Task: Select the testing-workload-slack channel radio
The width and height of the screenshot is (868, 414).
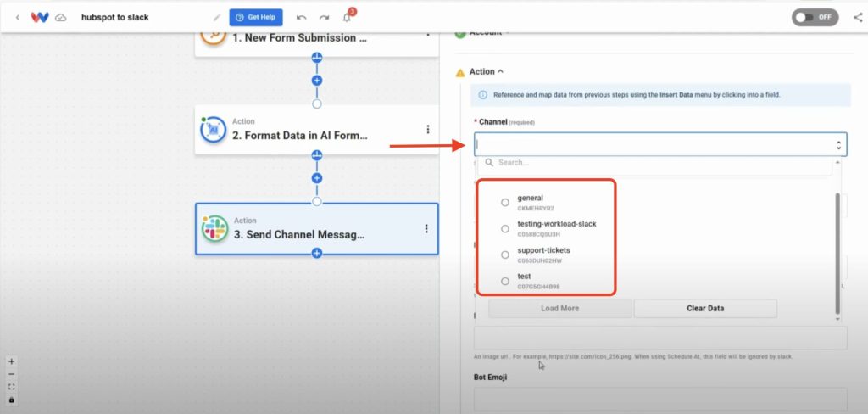Action: (x=505, y=228)
